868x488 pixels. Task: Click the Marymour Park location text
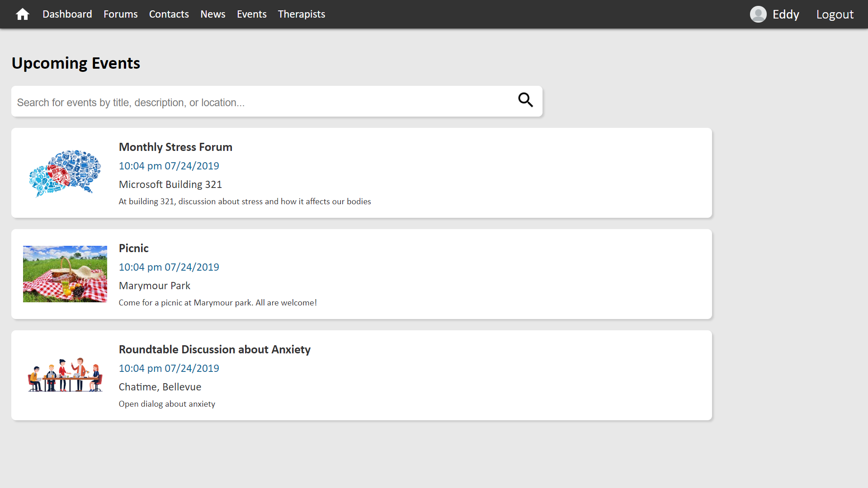(x=155, y=286)
